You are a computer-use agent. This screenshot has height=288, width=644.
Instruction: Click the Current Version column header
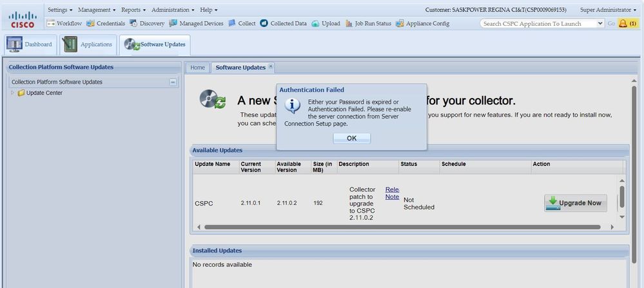point(257,167)
